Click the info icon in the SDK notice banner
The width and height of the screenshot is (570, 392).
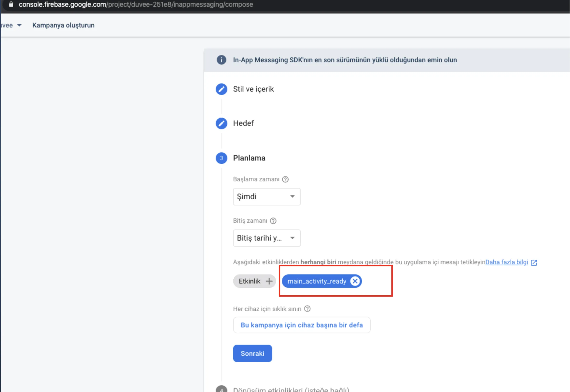(x=221, y=60)
